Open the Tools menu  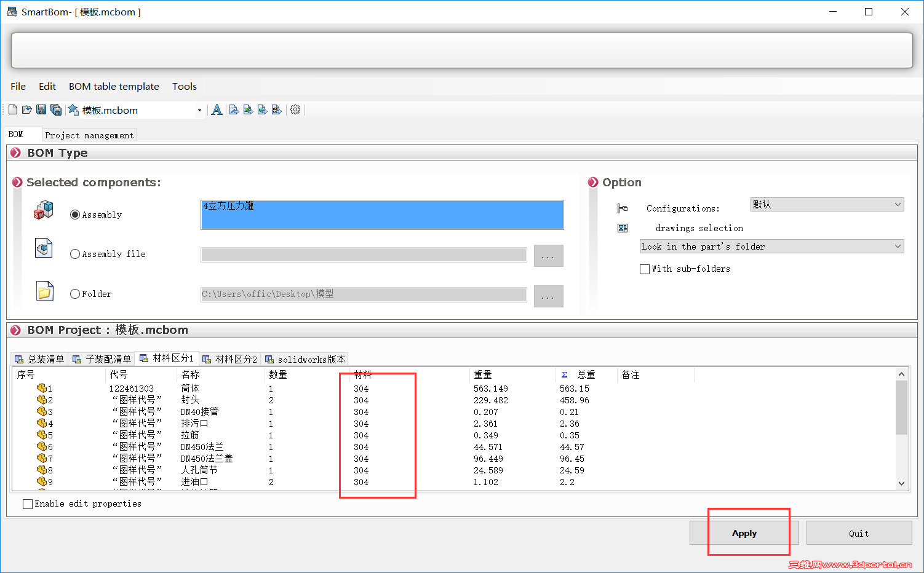coord(185,86)
